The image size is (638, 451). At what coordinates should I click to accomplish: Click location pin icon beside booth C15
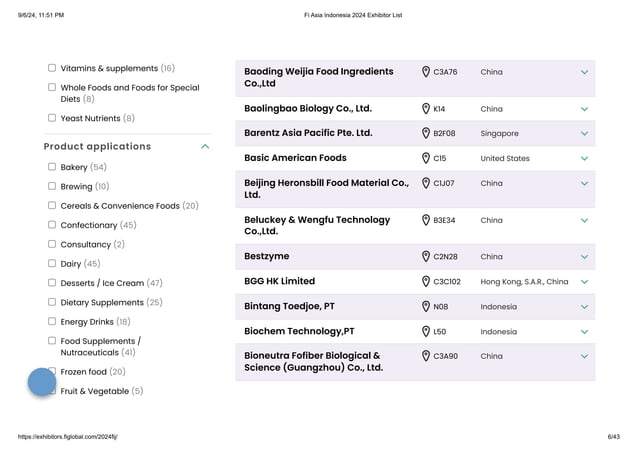click(425, 158)
